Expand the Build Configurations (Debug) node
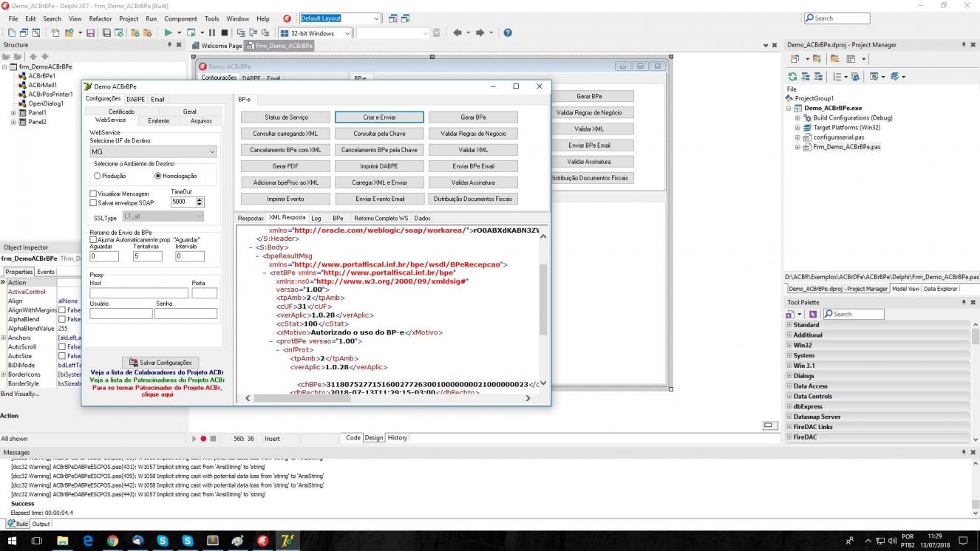980x551 pixels. 798,118
